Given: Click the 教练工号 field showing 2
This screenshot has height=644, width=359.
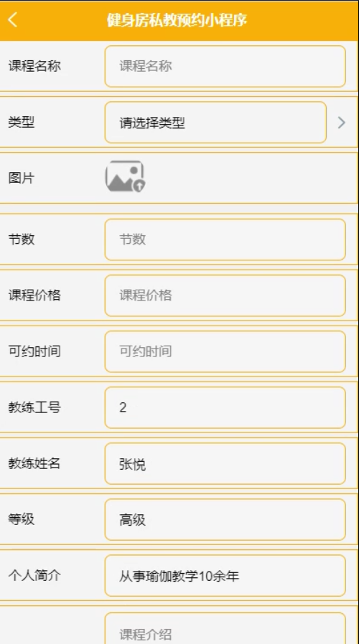Looking at the screenshot, I should pyautogui.click(x=225, y=407).
